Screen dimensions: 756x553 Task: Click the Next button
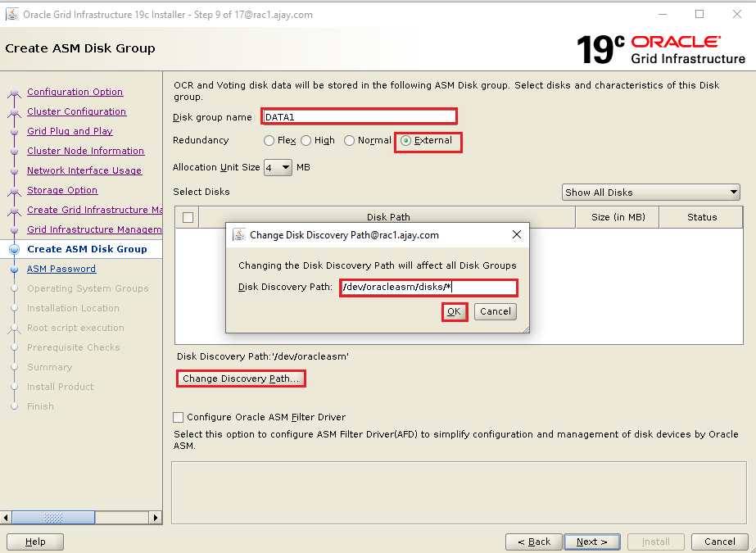(592, 542)
